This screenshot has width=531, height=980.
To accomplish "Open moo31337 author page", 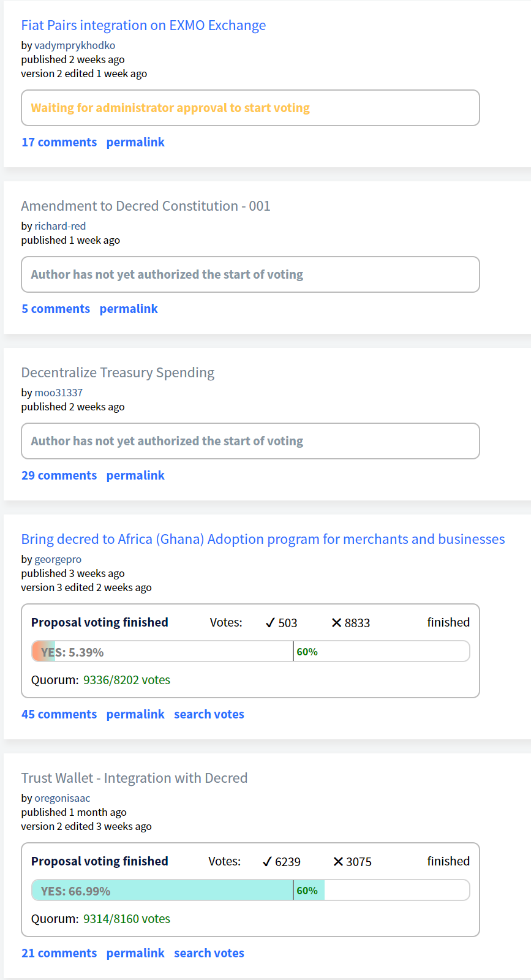I will (58, 393).
